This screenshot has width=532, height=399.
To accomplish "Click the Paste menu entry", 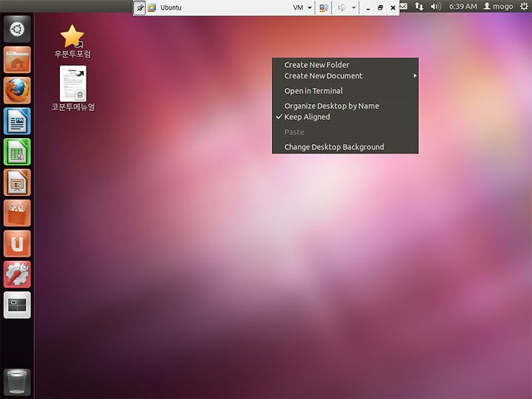I will click(x=345, y=132).
